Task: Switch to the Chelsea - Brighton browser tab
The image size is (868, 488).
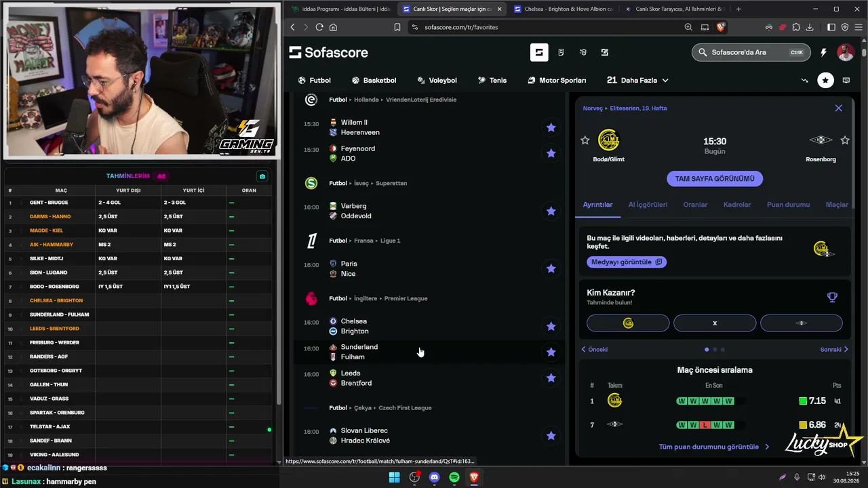Action: pyautogui.click(x=563, y=9)
